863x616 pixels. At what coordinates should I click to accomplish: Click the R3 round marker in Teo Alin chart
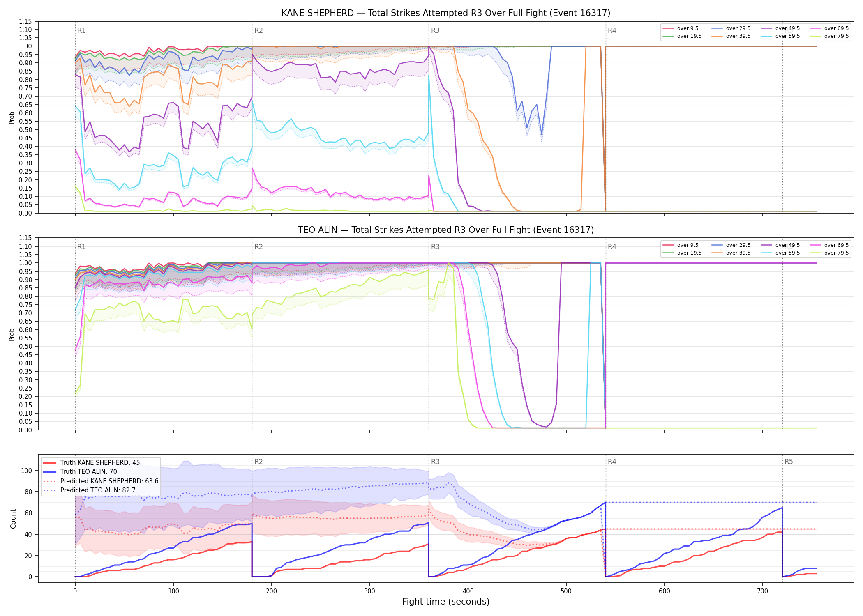point(435,247)
